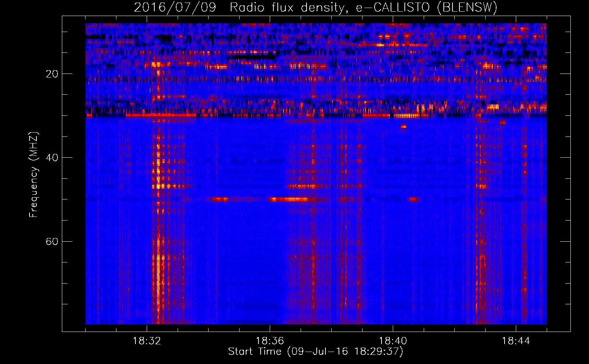
Task: Click the 18:44 time axis label
Action: (x=516, y=341)
